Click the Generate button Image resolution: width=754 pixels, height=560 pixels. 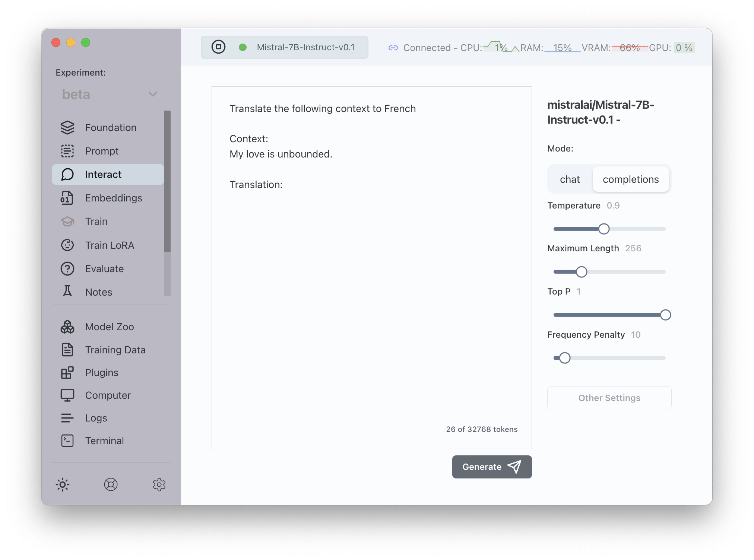coord(491,467)
